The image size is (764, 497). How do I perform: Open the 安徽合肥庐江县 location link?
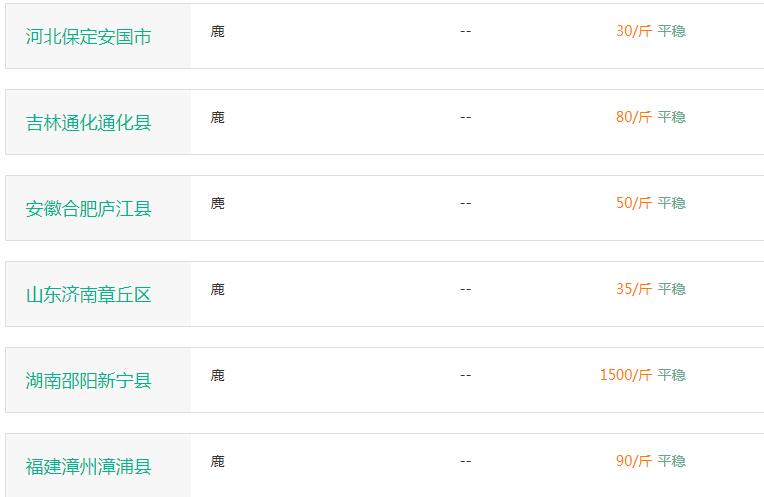[x=88, y=209]
